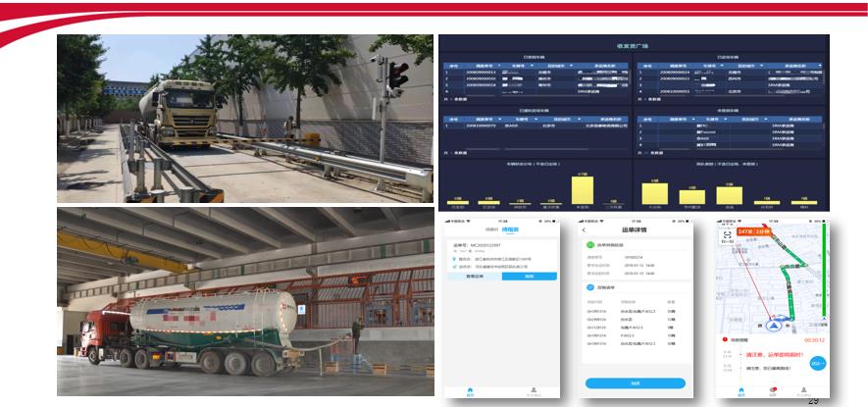Tap the large blue button under the waybill details

(x=635, y=383)
